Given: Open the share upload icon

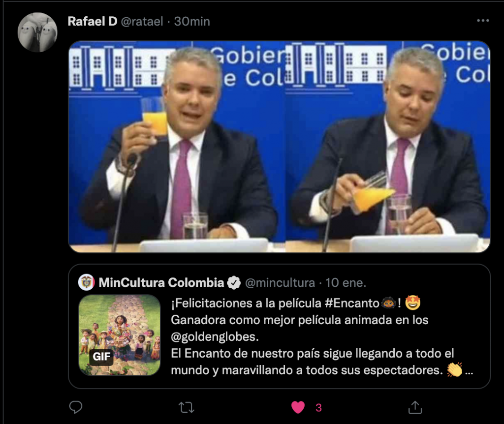Looking at the screenshot, I should 415,407.
